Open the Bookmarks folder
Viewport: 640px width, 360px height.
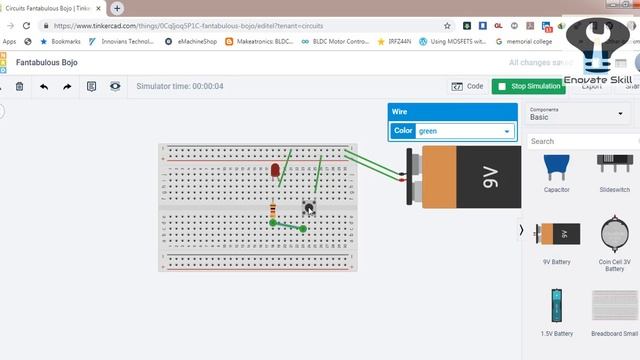[x=61, y=42]
